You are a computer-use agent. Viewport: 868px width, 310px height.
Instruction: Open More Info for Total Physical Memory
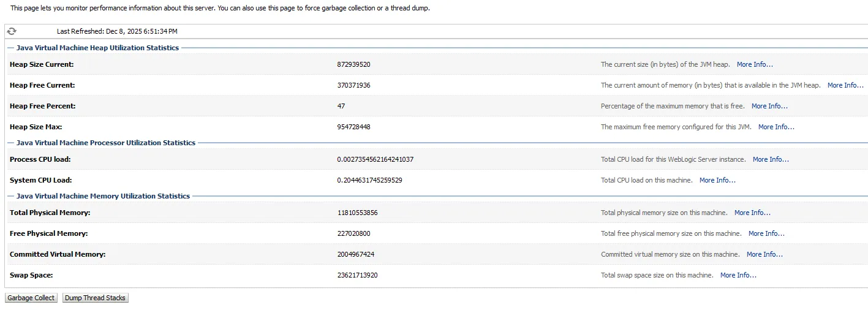click(752, 213)
